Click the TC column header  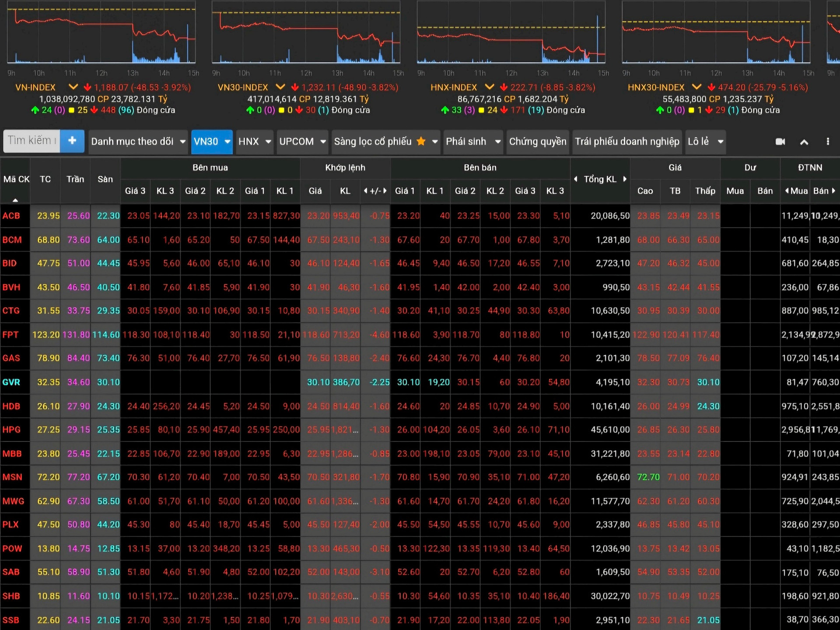pyautogui.click(x=45, y=179)
